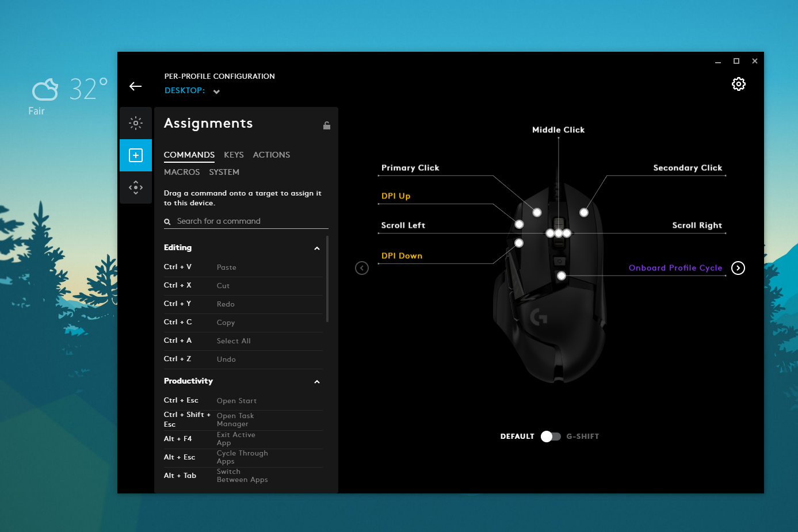Switch to the ACTIONS tab

pyautogui.click(x=272, y=155)
